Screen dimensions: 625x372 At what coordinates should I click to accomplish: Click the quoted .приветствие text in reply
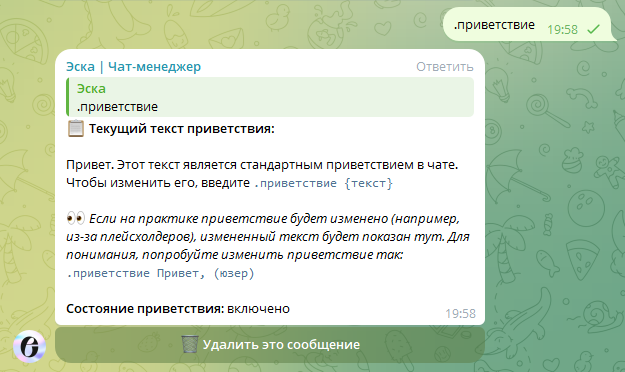coord(117,107)
